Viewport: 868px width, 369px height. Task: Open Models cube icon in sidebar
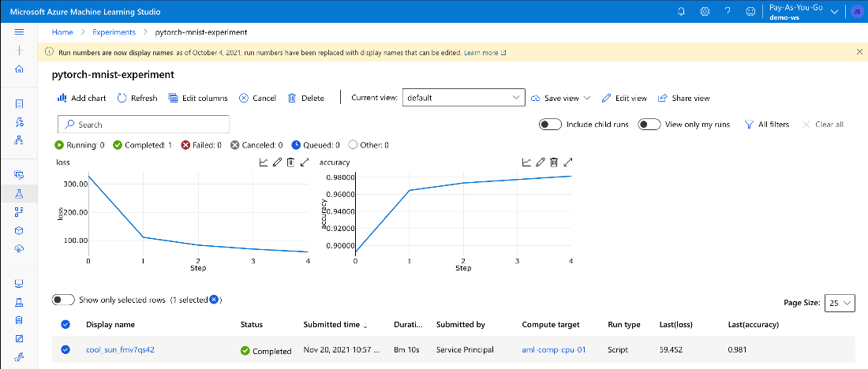(19, 230)
